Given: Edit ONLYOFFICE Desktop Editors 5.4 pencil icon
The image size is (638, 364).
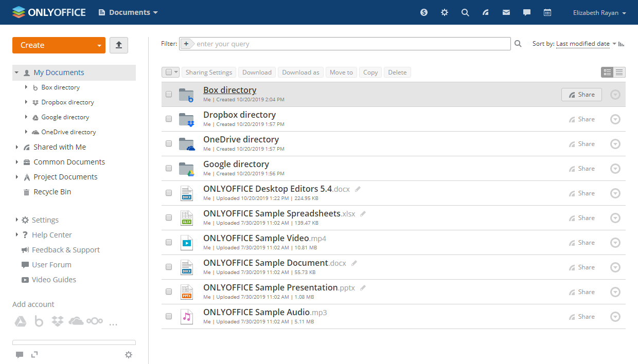Looking at the screenshot, I should 358,189.
